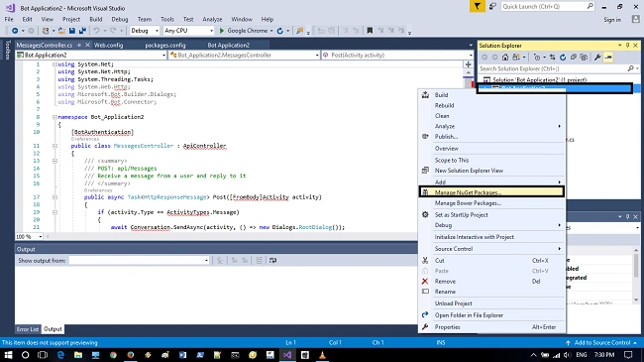
Task: Open editor zoom 100 % dropdown
Action: 29,236
